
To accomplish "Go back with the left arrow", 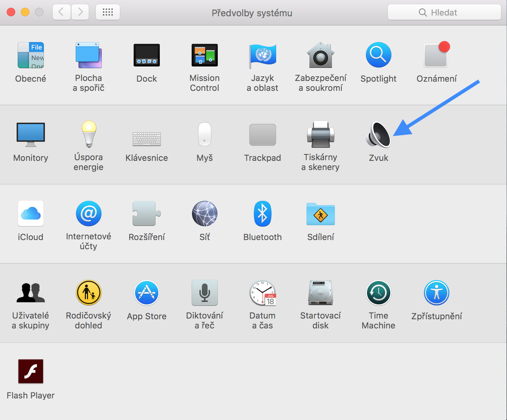I will 62,12.
